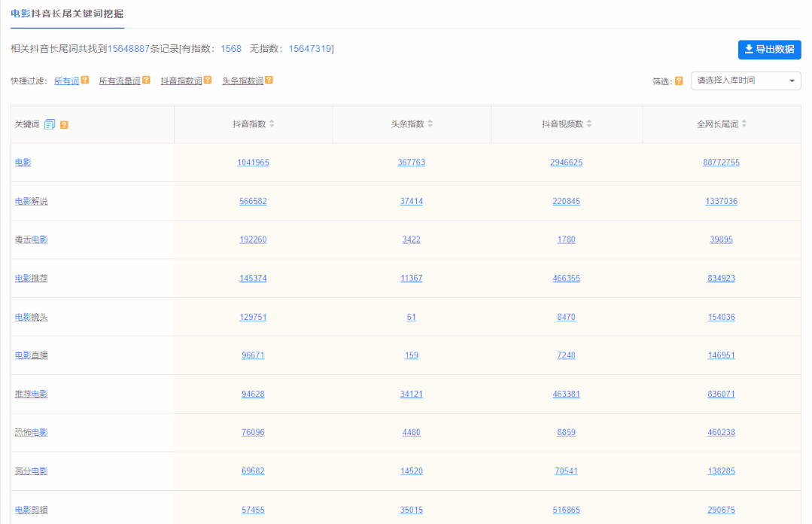Open help icon beside 所有词
The image size is (812, 524).
pyautogui.click(x=85, y=80)
